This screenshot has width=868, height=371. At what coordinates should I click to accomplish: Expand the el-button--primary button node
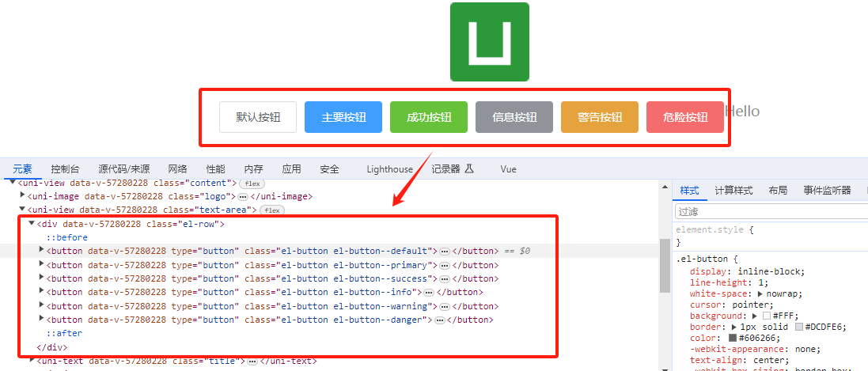[41, 263]
